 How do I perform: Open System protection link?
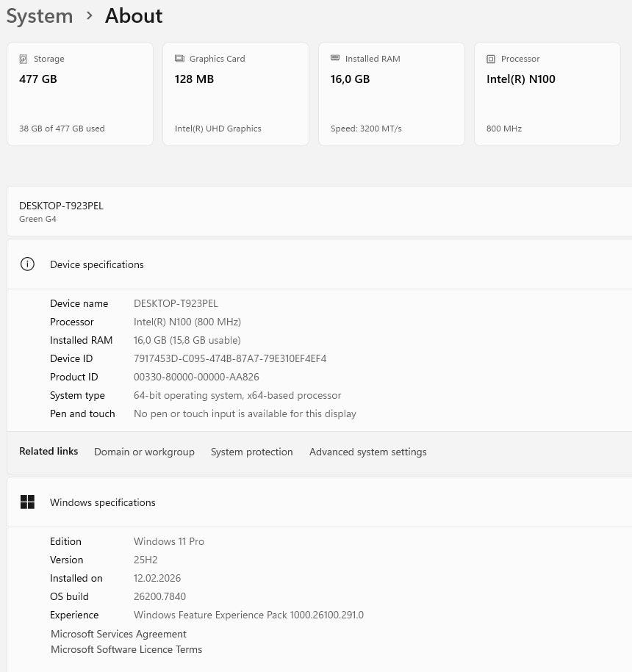click(251, 452)
